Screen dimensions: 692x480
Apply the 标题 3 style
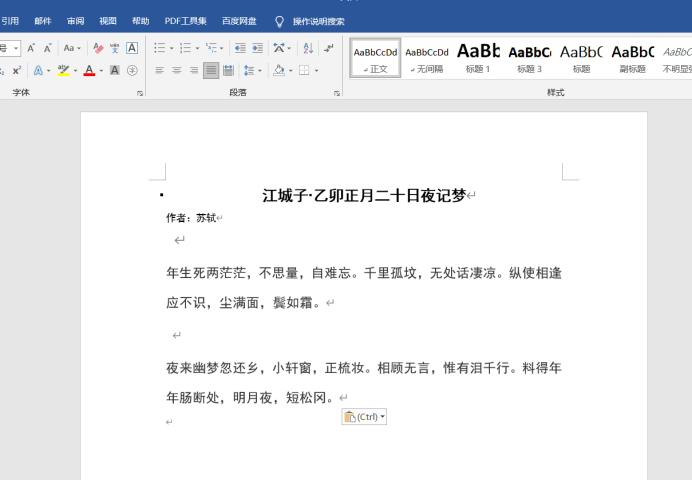coord(530,58)
